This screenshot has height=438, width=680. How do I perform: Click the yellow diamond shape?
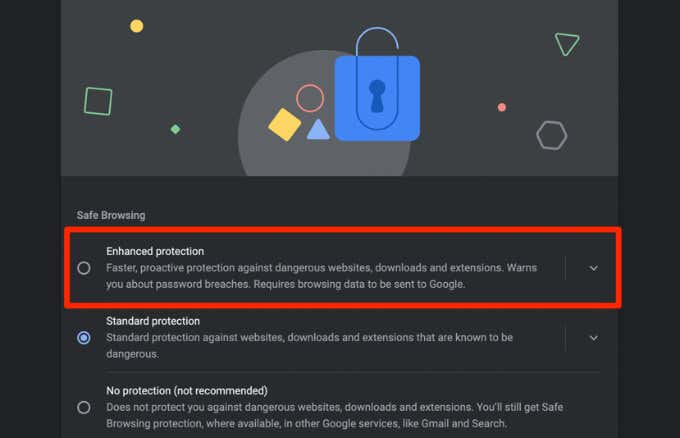pos(284,124)
